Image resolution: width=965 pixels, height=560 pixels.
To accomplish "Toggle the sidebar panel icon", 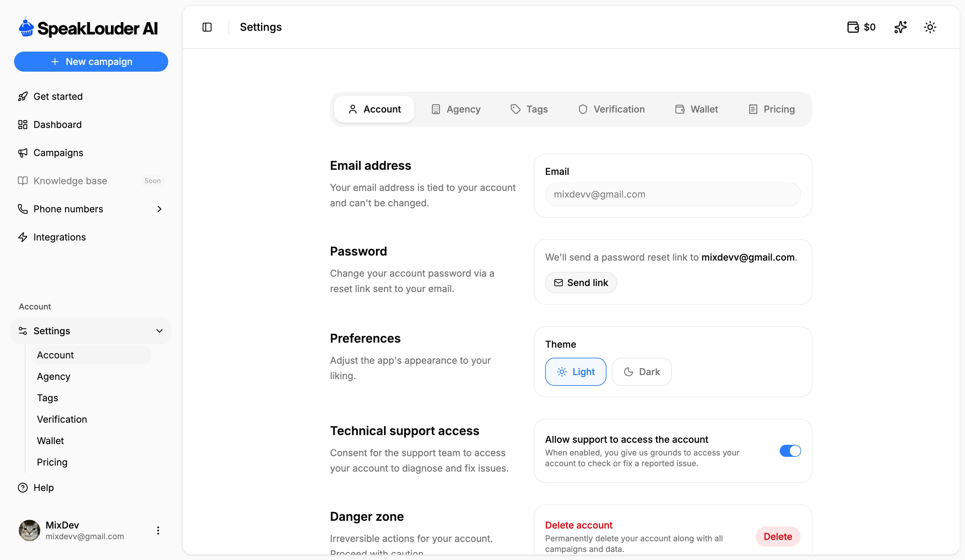I will point(207,27).
